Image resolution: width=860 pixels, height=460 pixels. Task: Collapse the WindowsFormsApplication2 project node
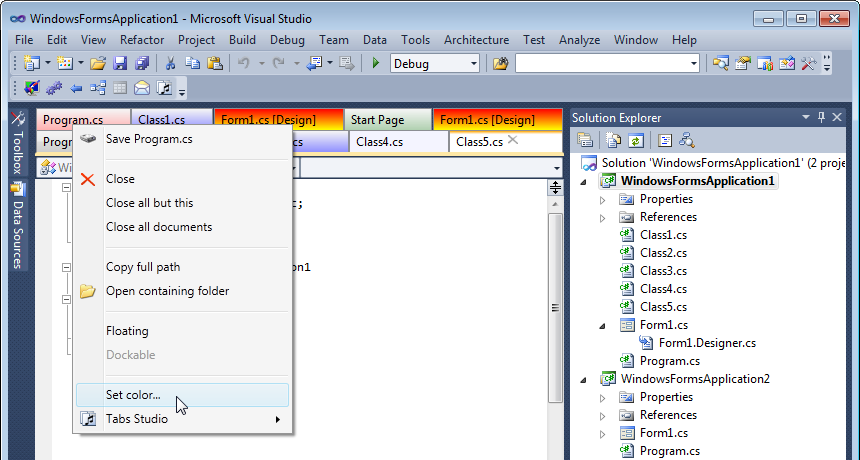pos(584,379)
